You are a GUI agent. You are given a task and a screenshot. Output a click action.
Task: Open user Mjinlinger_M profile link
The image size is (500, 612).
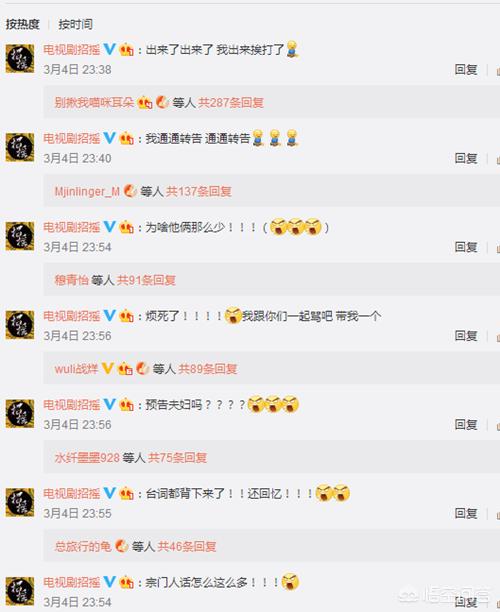[x=87, y=191]
